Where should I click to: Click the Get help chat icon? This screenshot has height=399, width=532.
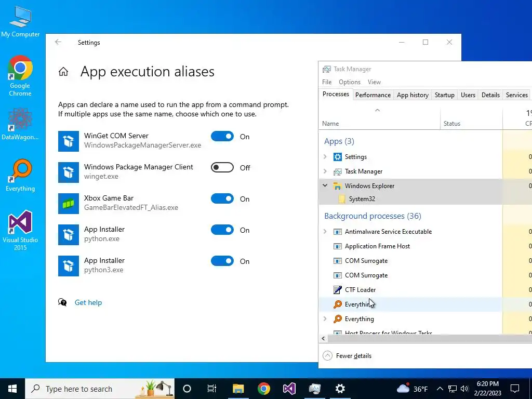62,302
